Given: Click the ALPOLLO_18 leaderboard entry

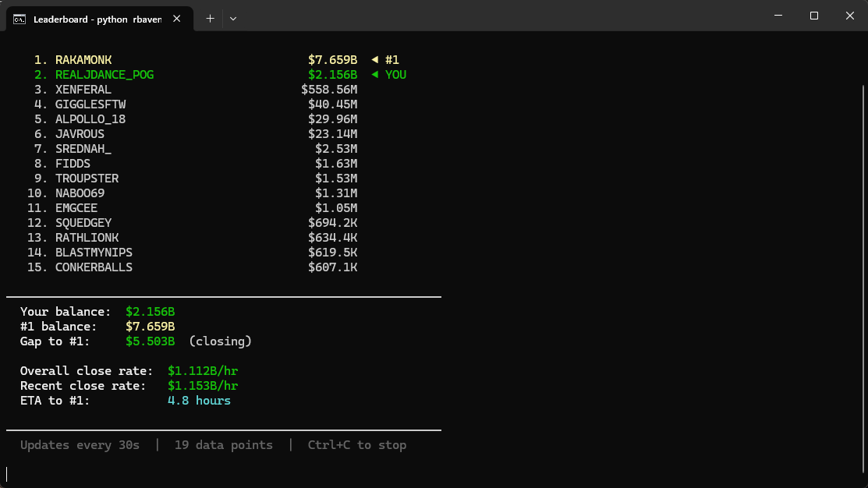Looking at the screenshot, I should tap(90, 119).
